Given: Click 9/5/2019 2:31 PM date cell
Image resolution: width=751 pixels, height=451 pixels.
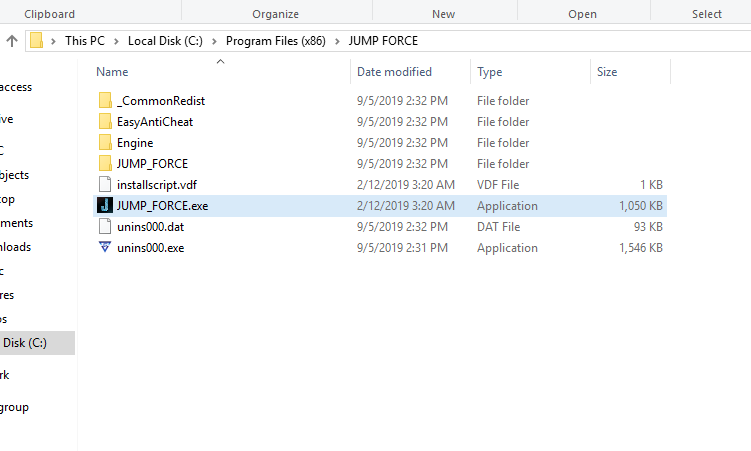Looking at the screenshot, I should click(402, 248).
